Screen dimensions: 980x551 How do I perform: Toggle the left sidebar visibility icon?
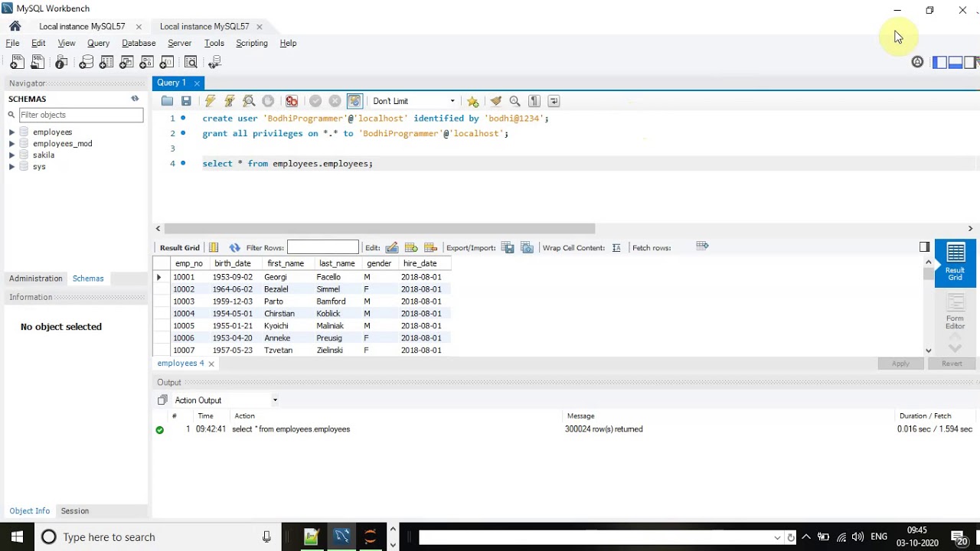939,62
